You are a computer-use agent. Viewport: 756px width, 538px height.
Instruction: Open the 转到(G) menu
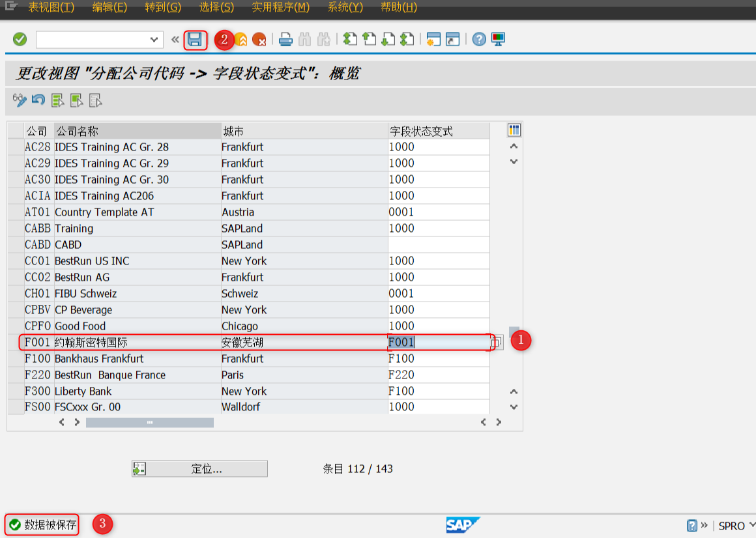coord(163,7)
